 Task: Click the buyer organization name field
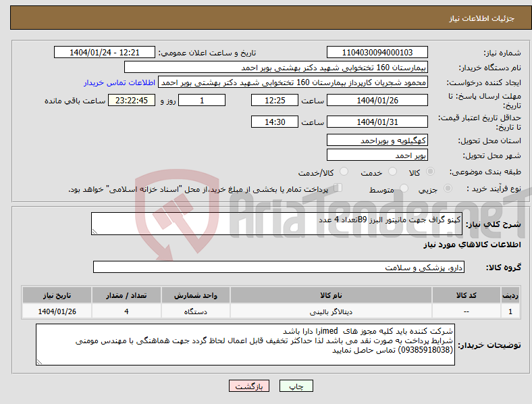(276, 67)
